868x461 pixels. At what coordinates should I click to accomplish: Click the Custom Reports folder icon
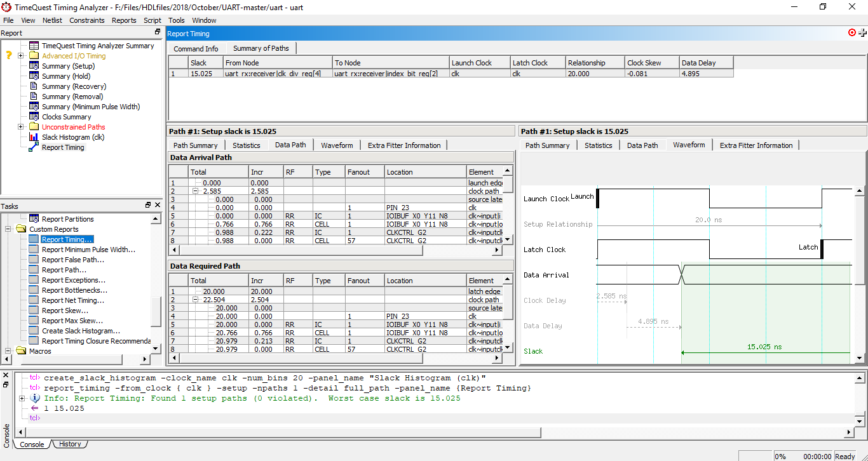20,229
